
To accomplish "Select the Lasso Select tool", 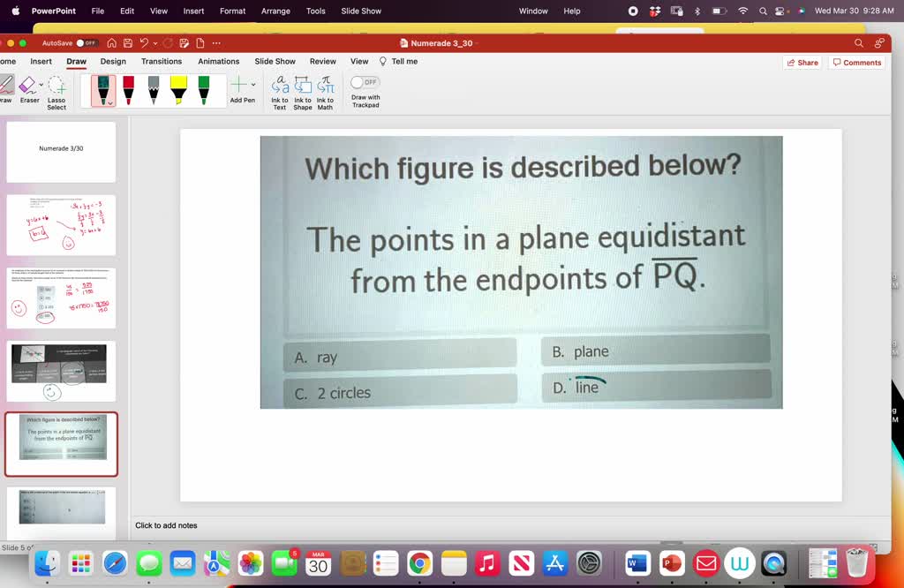I will (56, 87).
